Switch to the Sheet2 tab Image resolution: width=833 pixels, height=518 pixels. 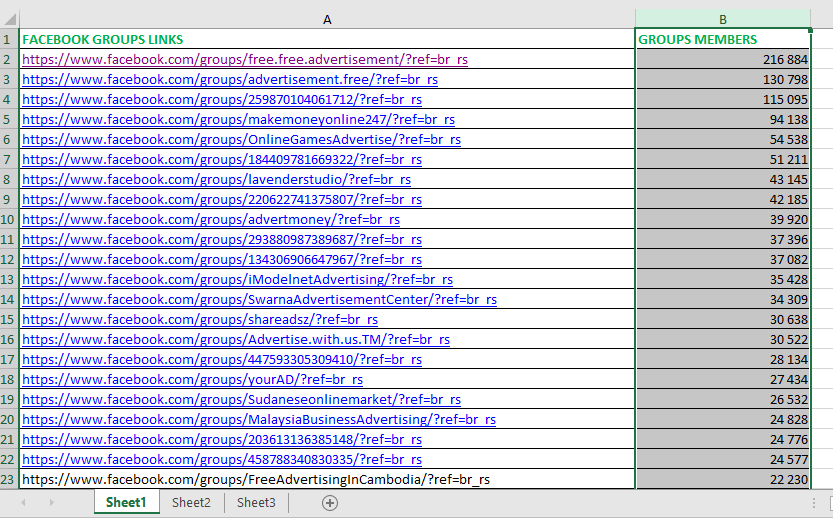(191, 503)
